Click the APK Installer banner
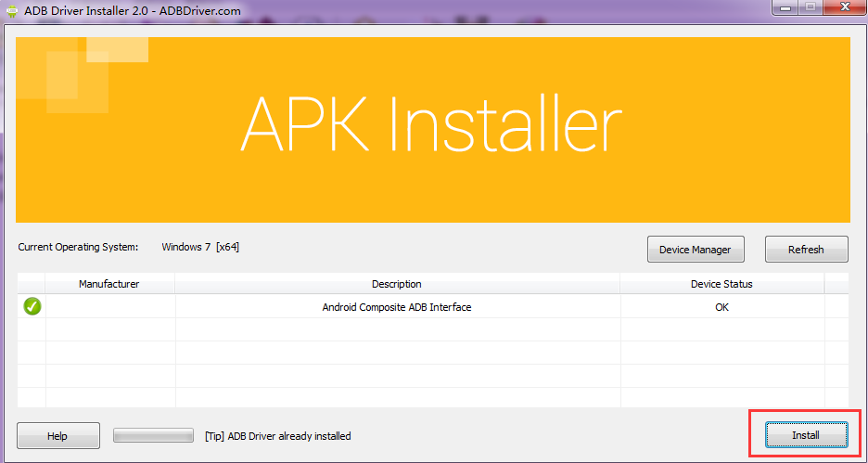 coord(433,130)
